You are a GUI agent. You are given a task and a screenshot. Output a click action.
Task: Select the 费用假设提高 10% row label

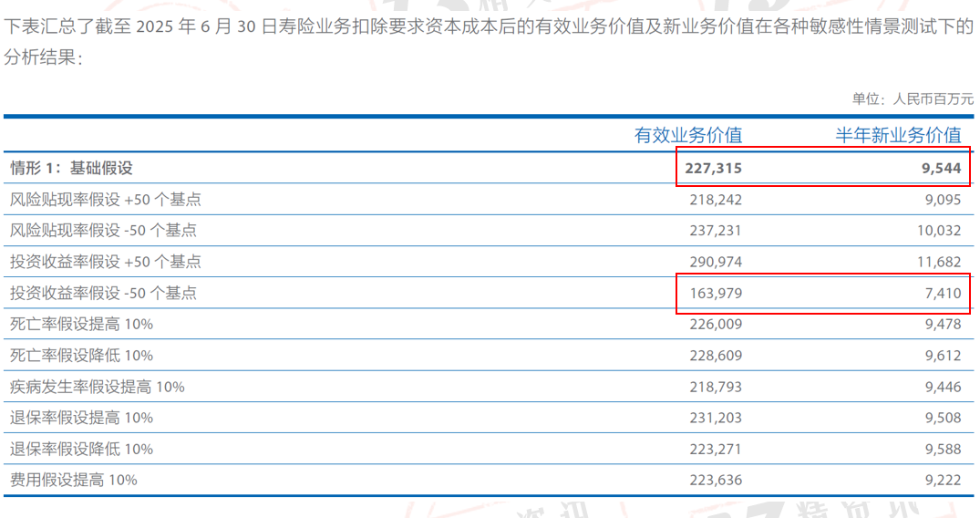coord(73,479)
